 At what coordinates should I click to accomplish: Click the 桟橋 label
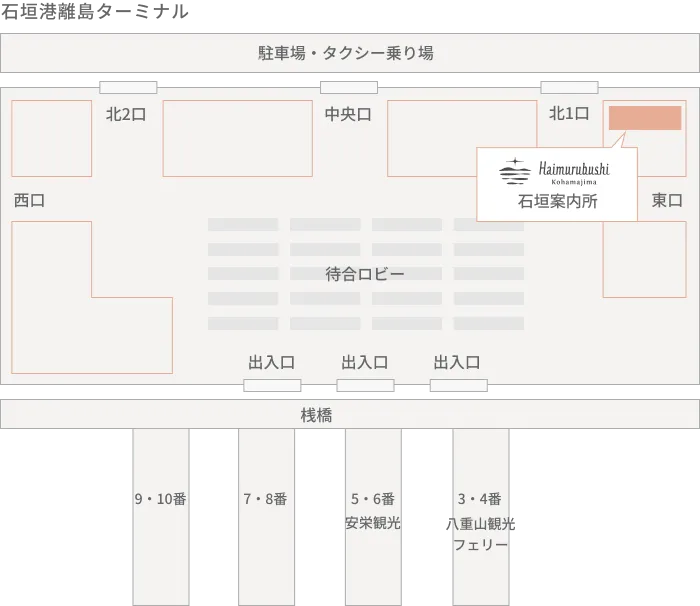[x=316, y=415]
